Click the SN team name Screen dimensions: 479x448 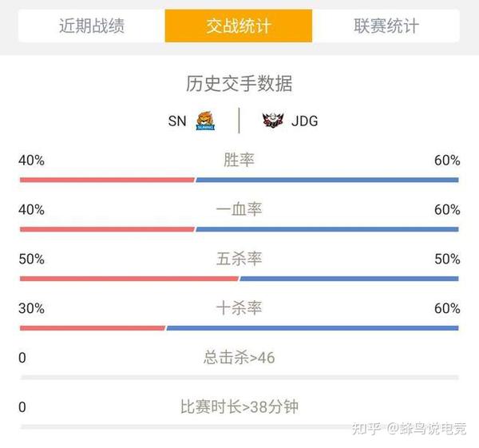point(177,121)
